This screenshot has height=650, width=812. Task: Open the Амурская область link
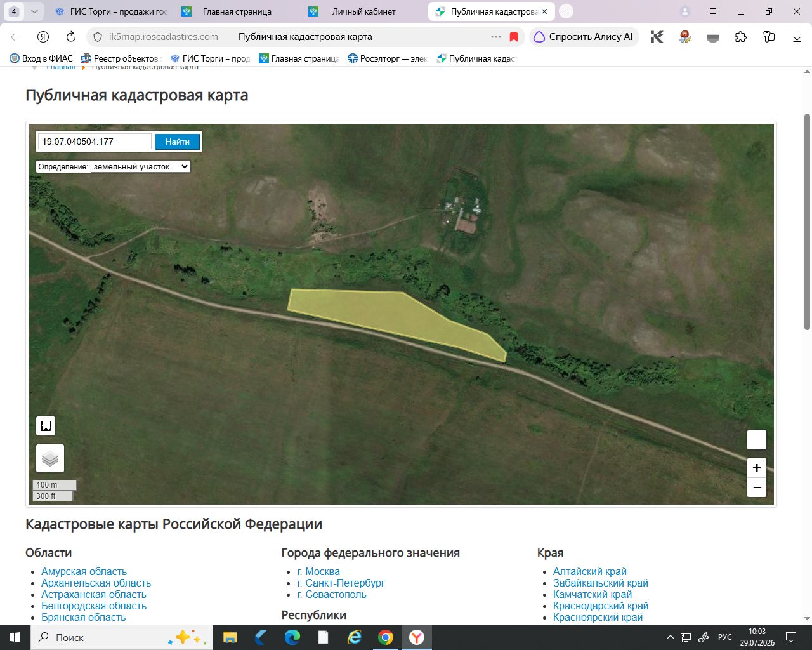point(84,571)
